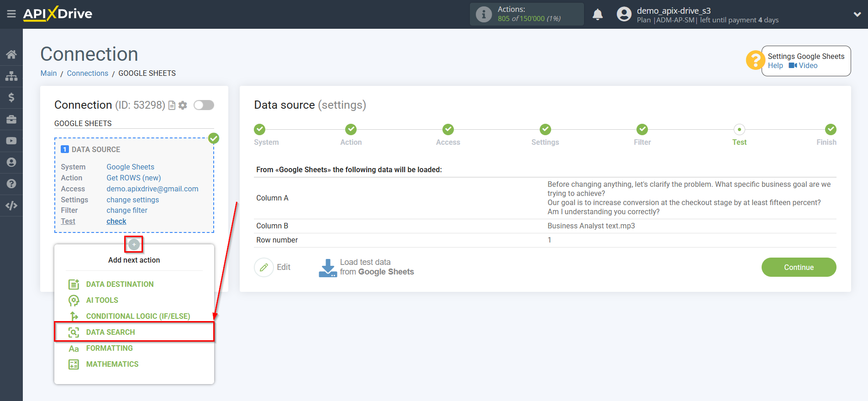The width and height of the screenshot is (868, 401).
Task: Go to the Test step
Action: 739,130
